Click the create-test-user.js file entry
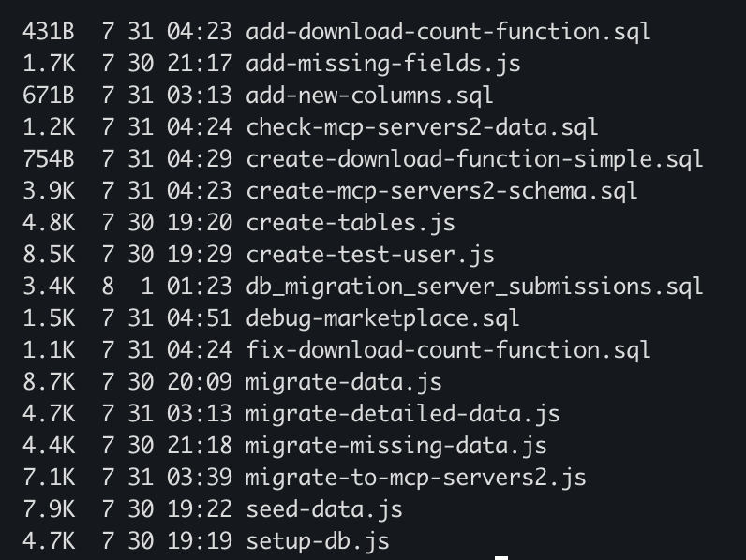Viewport: 746px width, 560px height. pos(370,254)
